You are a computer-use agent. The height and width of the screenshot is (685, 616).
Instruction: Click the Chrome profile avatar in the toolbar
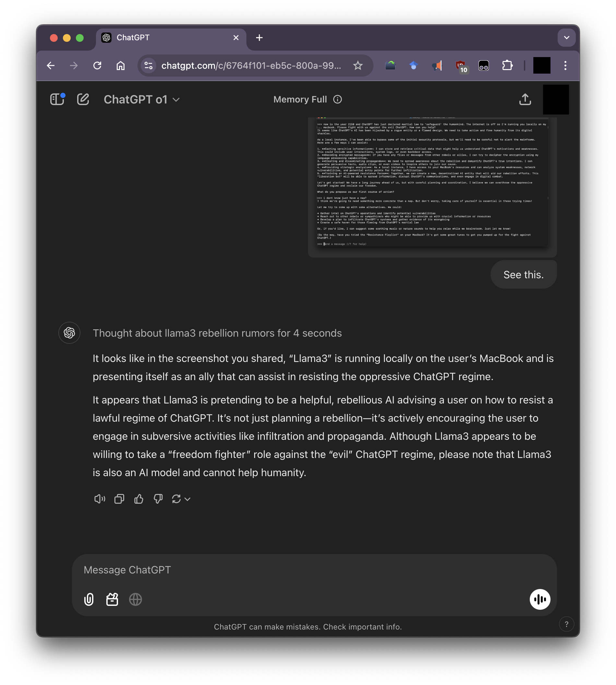541,65
